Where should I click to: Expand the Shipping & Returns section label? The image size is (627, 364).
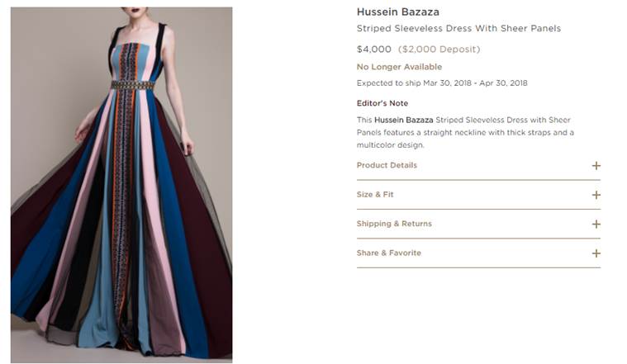tap(394, 224)
